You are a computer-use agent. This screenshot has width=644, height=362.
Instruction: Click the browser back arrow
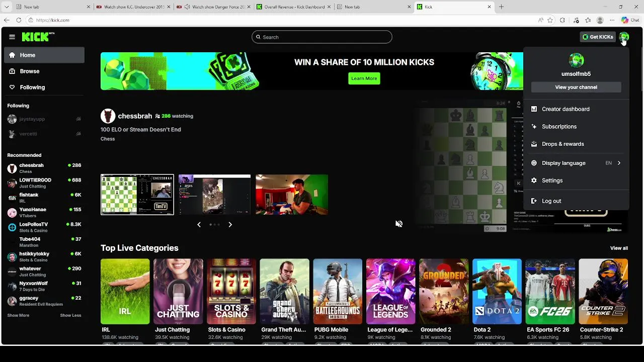pos(7,20)
